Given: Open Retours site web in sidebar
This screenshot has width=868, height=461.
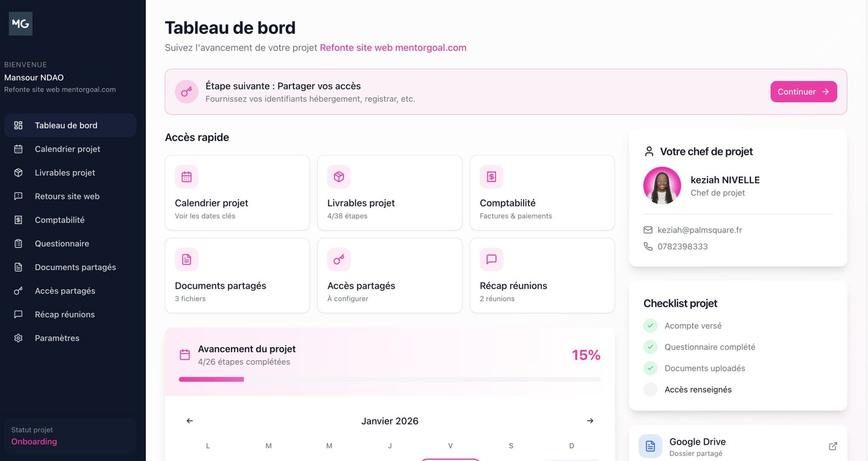Looking at the screenshot, I should click(70, 196).
